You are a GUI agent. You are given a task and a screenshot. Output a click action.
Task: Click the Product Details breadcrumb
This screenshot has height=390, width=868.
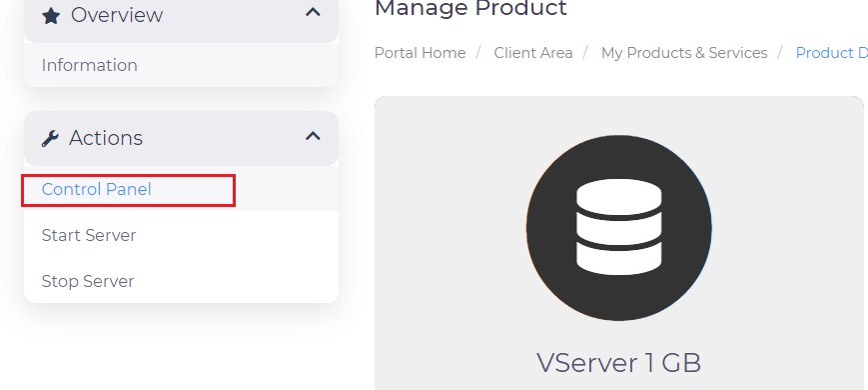coord(831,53)
